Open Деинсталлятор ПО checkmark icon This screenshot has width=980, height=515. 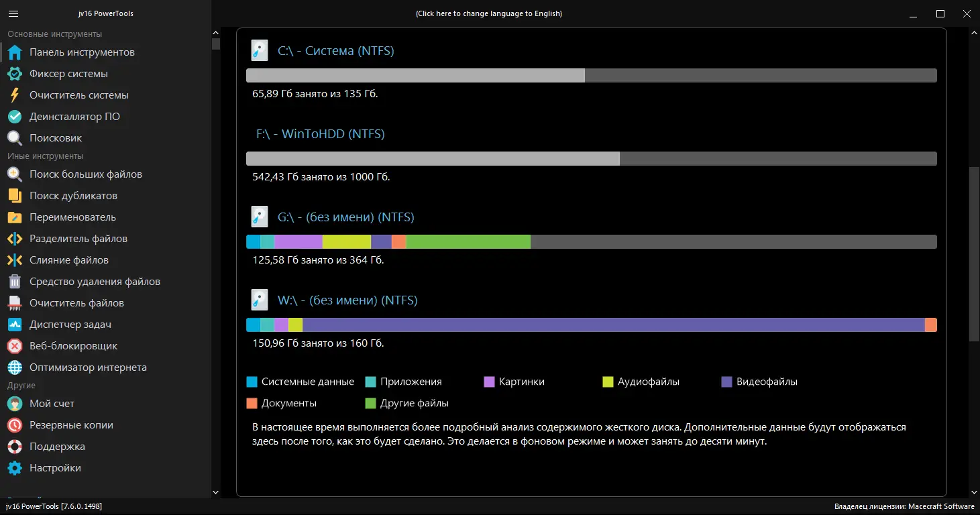click(x=15, y=117)
